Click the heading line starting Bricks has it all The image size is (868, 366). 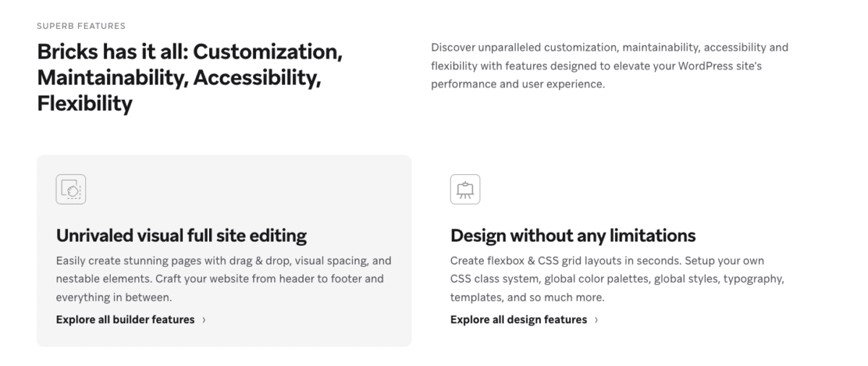tap(190, 52)
